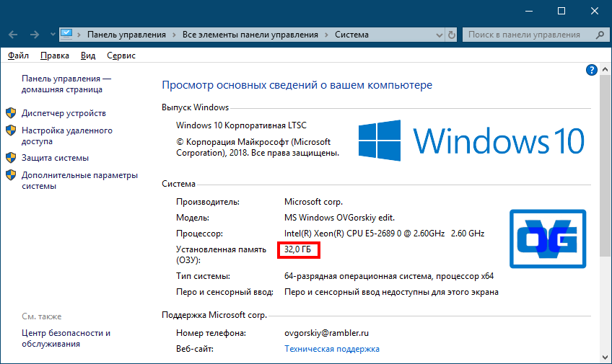Click the OVG manufacturer logo
The image size is (612, 364).
click(548, 239)
